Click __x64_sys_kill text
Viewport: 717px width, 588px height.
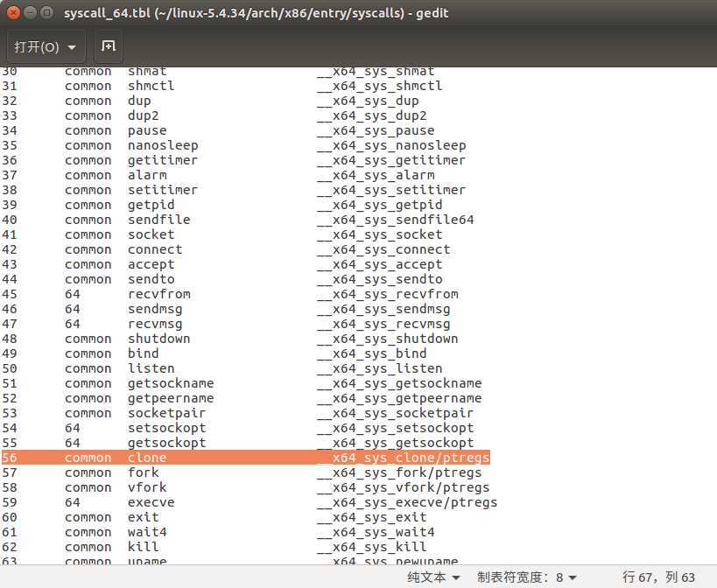click(372, 547)
